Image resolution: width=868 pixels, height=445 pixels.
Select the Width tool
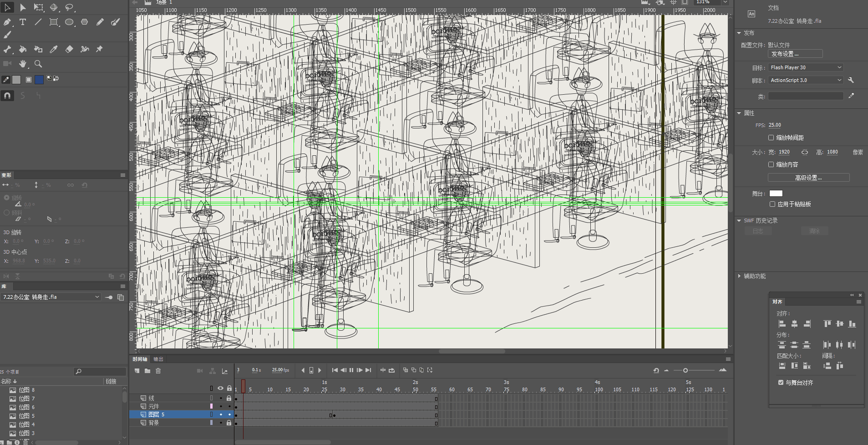pyautogui.click(x=85, y=49)
